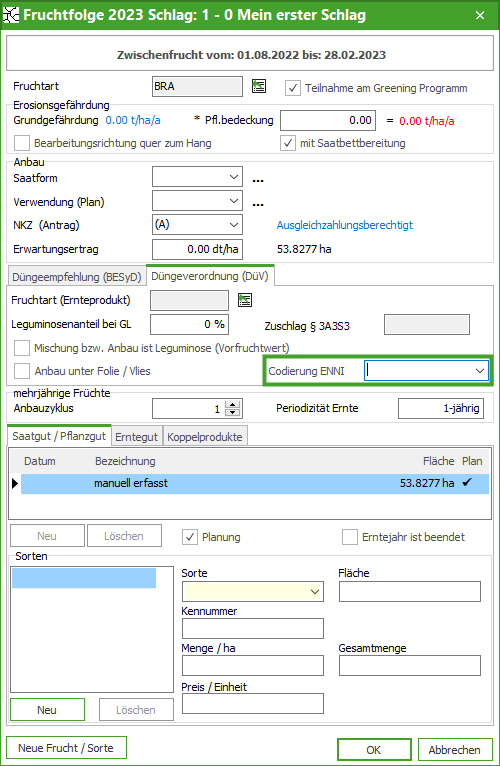Open Fruchtart selection list icon next to BRA

pyautogui.click(x=259, y=86)
